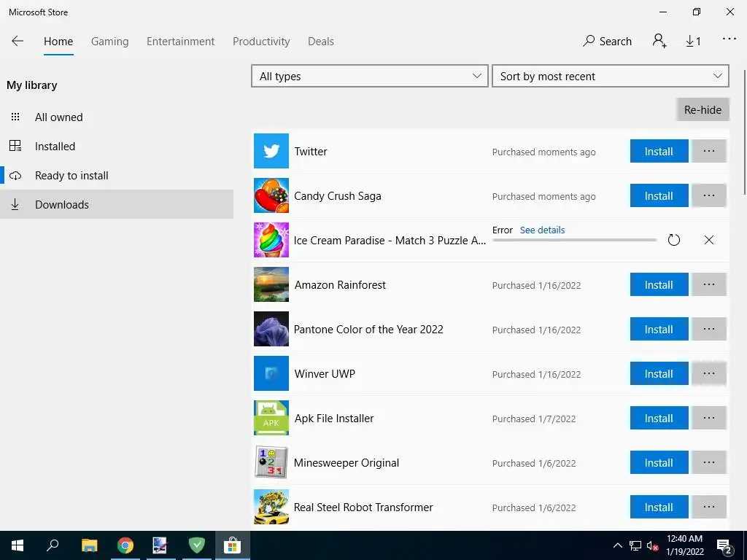Open more options for Pantone Color
747x560 pixels.
click(x=709, y=329)
